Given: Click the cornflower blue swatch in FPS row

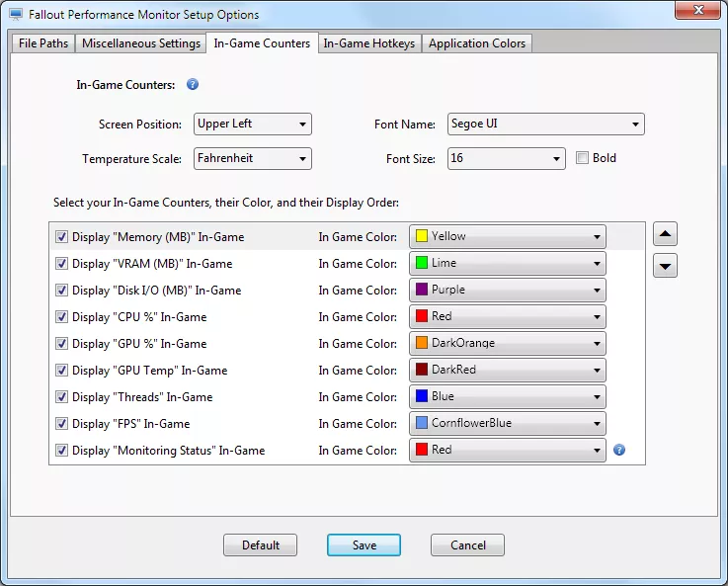Looking at the screenshot, I should click(x=421, y=423).
